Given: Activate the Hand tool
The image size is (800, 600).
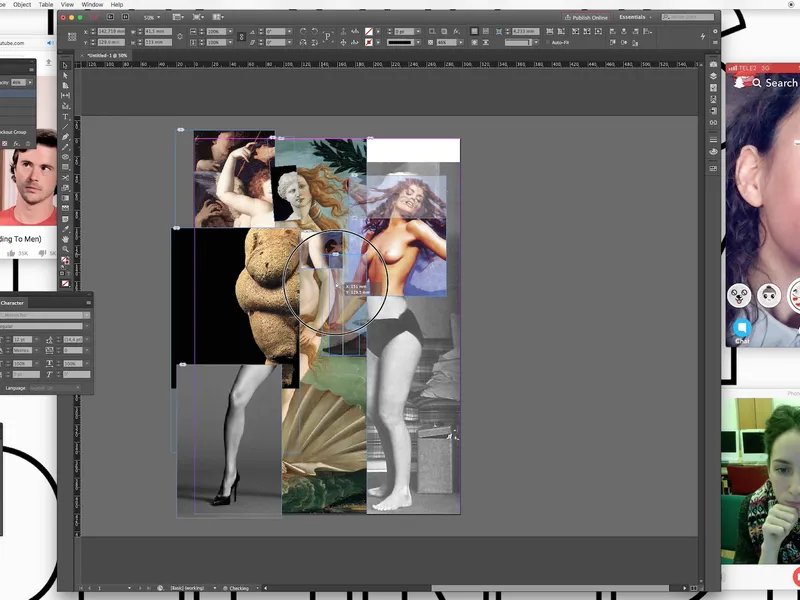Looking at the screenshot, I should point(65,239).
